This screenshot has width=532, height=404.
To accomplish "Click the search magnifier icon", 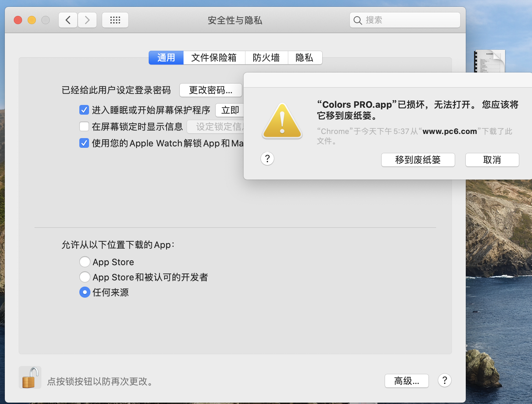I will point(358,20).
